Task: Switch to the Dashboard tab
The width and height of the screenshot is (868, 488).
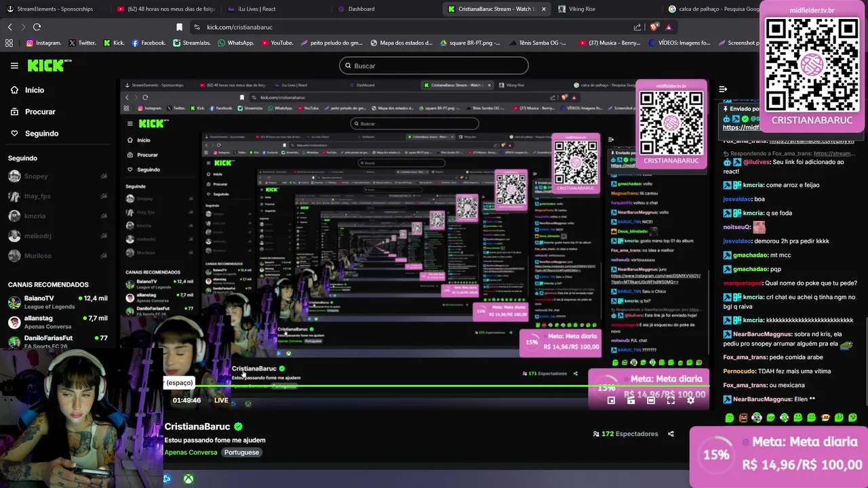Action: [x=361, y=9]
